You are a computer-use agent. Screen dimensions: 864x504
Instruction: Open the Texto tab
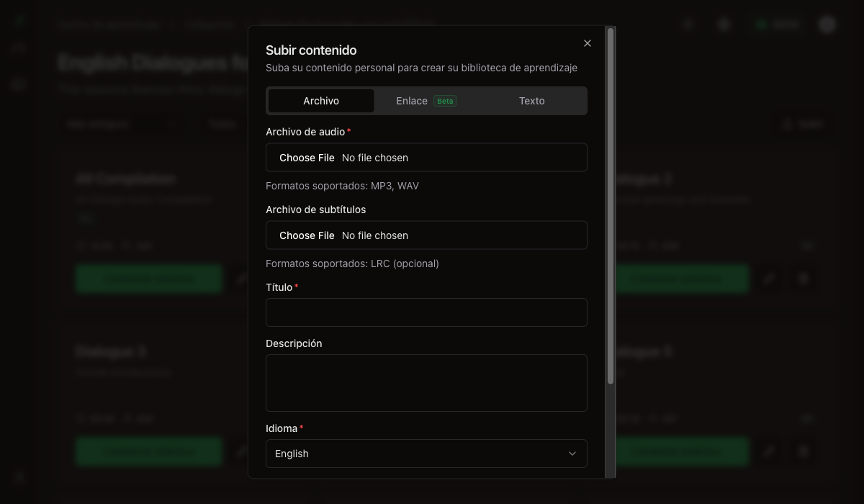[531, 101]
